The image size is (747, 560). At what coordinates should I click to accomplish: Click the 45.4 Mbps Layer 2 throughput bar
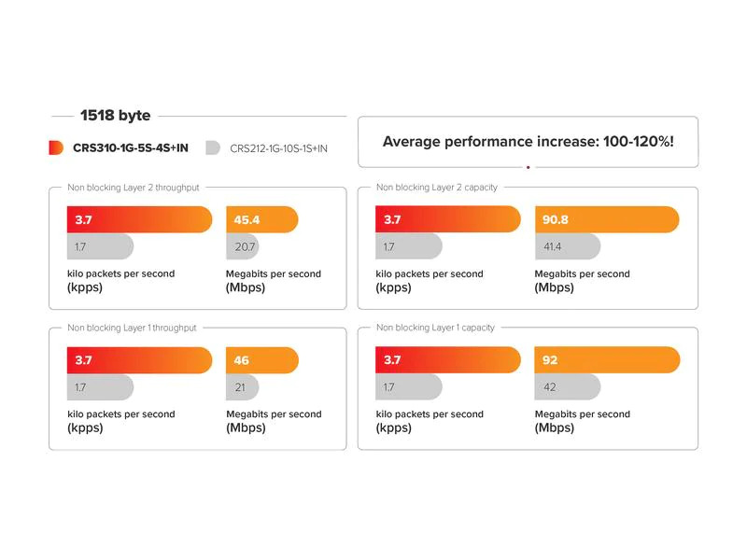point(262,219)
